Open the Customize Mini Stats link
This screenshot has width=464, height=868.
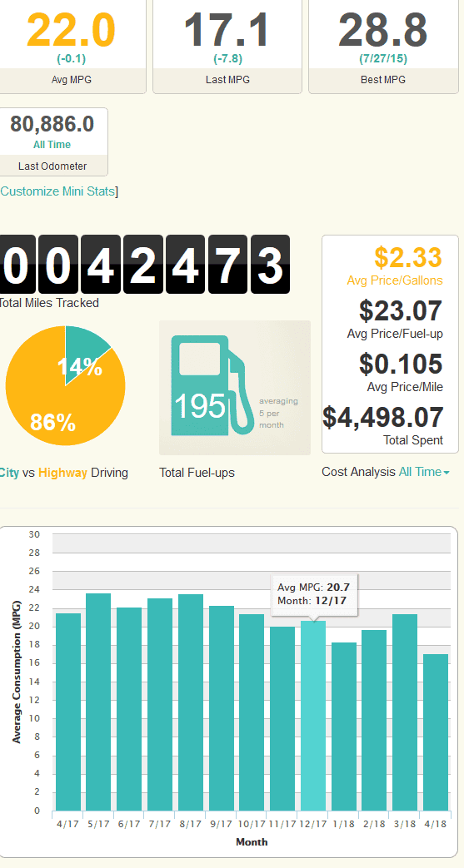[57, 191]
